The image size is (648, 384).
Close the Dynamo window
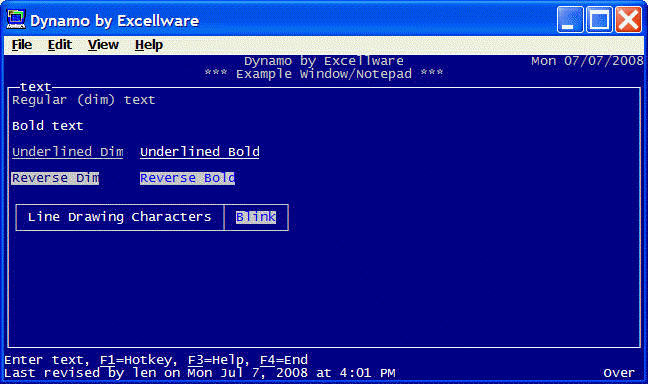point(628,19)
